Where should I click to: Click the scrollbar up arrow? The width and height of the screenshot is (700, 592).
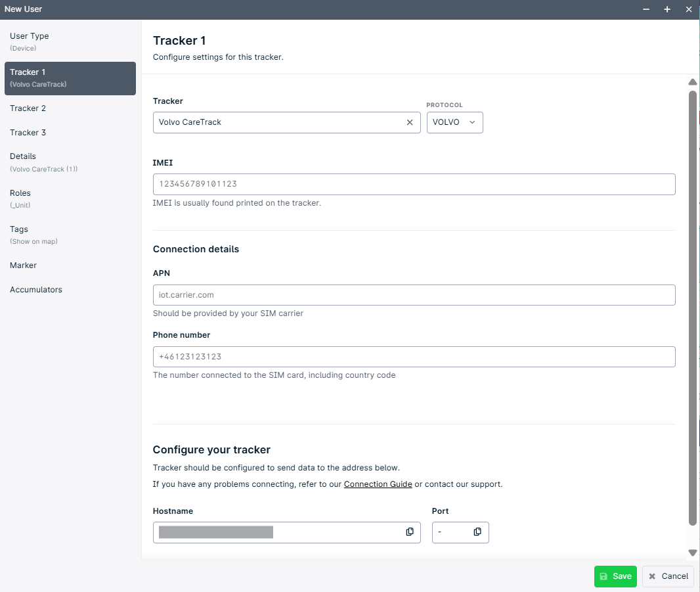(692, 81)
